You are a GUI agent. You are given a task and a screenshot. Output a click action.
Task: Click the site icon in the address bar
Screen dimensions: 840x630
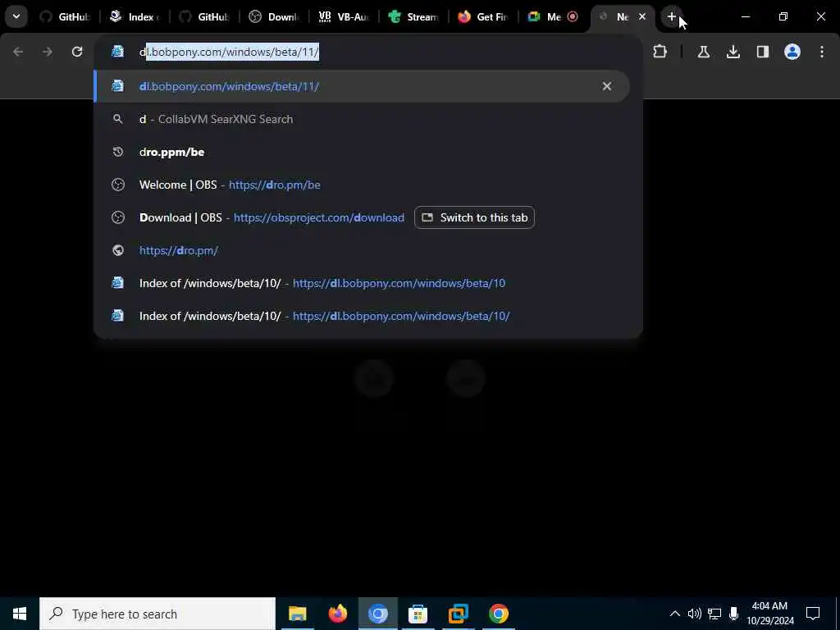tap(118, 52)
